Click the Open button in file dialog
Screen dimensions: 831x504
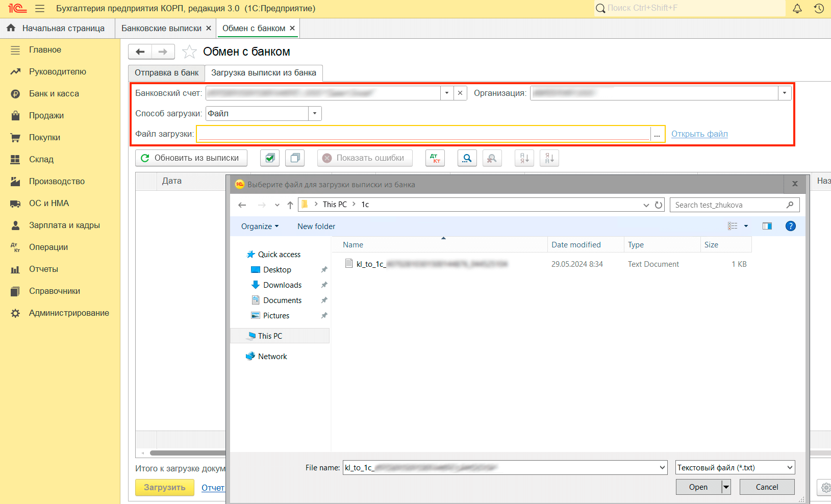pos(698,487)
